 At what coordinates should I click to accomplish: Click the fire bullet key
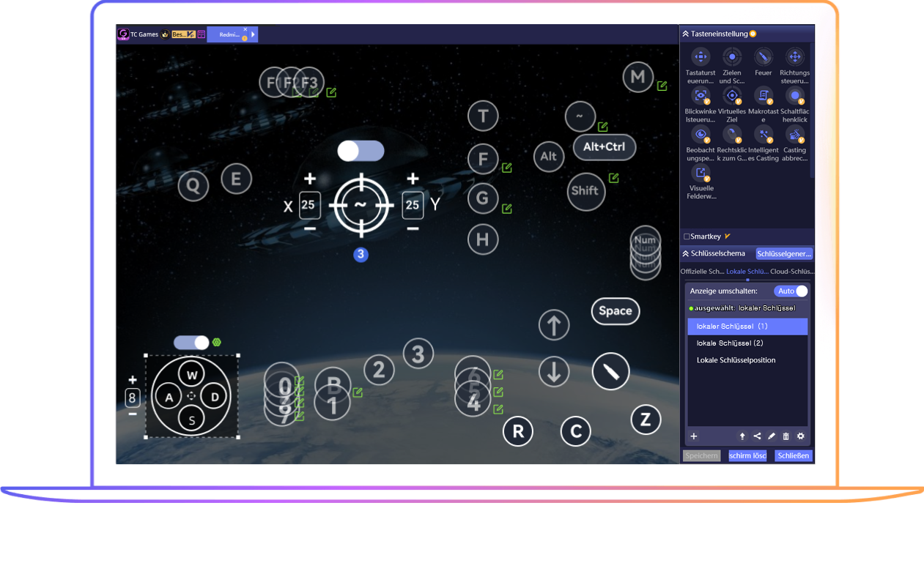(610, 371)
